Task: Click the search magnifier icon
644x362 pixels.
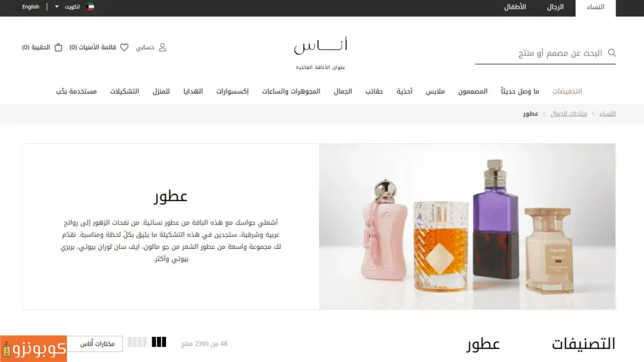Action: (611, 53)
